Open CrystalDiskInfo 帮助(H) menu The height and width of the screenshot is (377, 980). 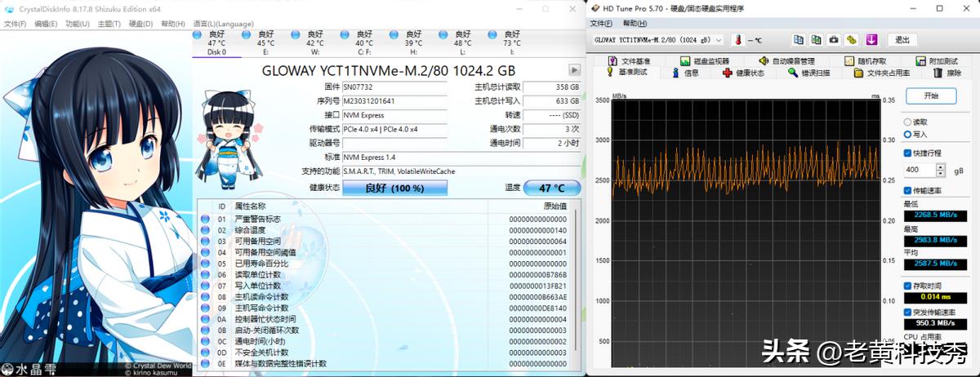click(172, 24)
